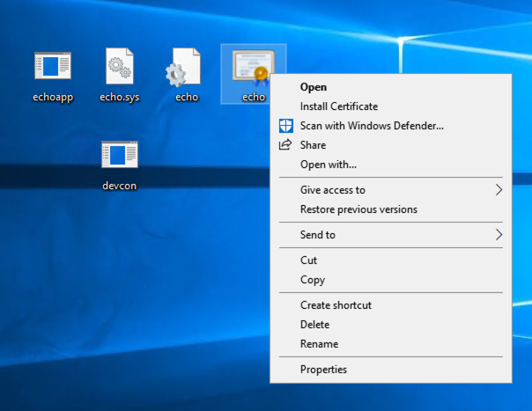The image size is (532, 411).
Task: Choose Install Certificate in context menu
Action: pyautogui.click(x=338, y=106)
